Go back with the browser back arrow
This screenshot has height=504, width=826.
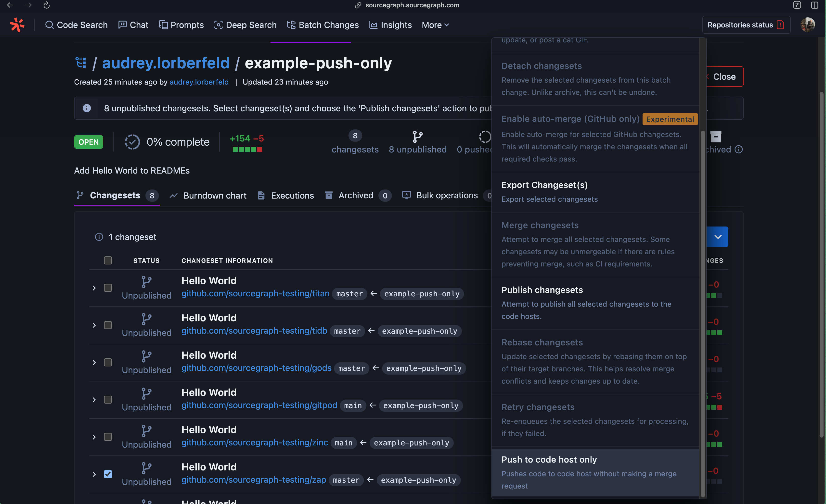pyautogui.click(x=10, y=5)
